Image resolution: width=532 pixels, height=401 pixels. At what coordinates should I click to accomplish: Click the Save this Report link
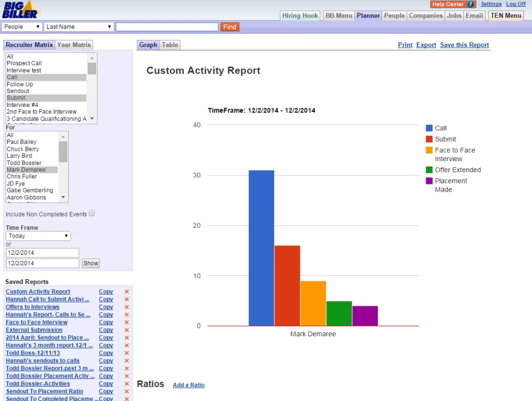tap(464, 45)
